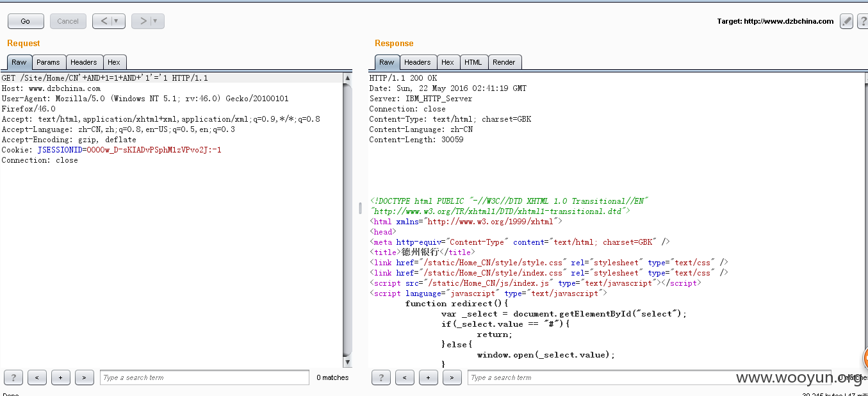Click the Content-Type: text/html; charset=GBK header

tap(450, 119)
